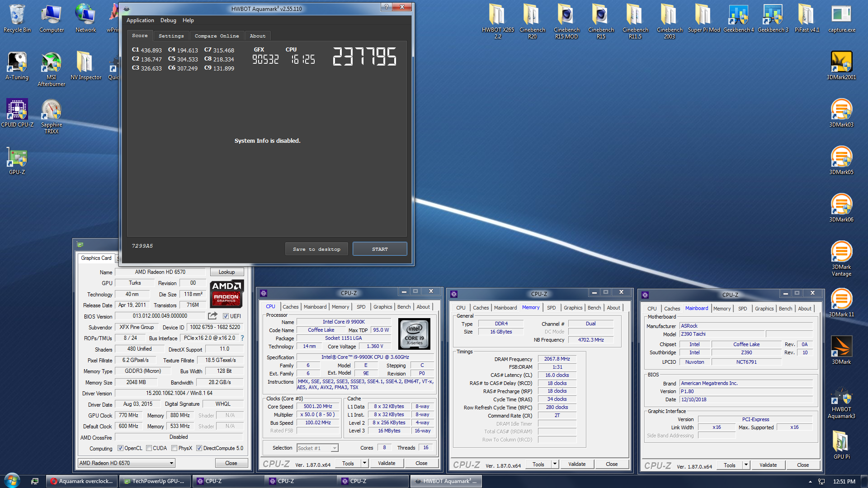Launch Geekbench 4 shortcut

click(x=738, y=18)
